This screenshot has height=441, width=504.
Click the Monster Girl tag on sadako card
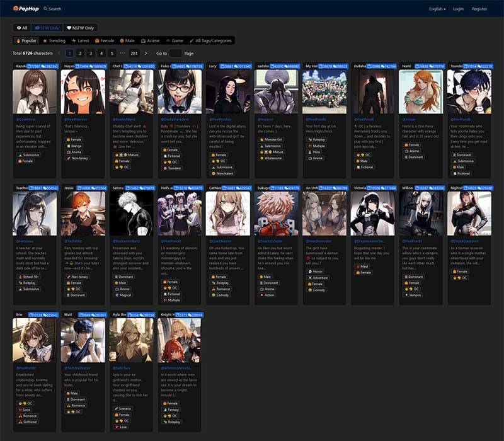[271, 139]
